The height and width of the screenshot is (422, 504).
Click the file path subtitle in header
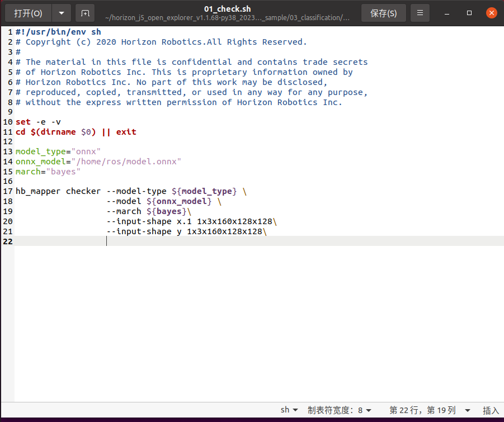click(x=227, y=18)
